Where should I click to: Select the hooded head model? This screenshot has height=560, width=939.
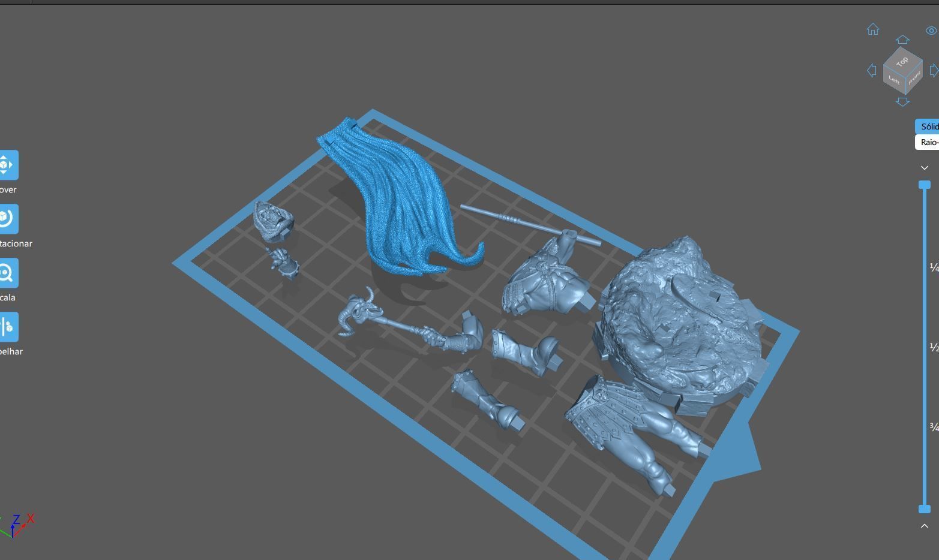[x=273, y=221]
